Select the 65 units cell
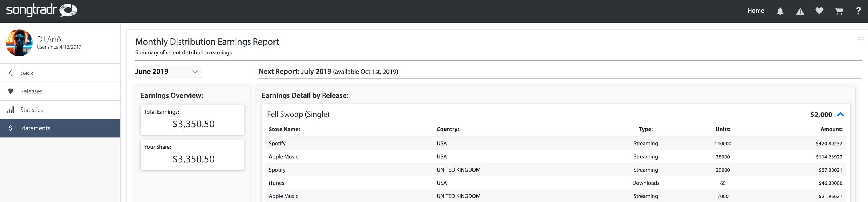This screenshot has width=868, height=202. pyautogui.click(x=723, y=183)
